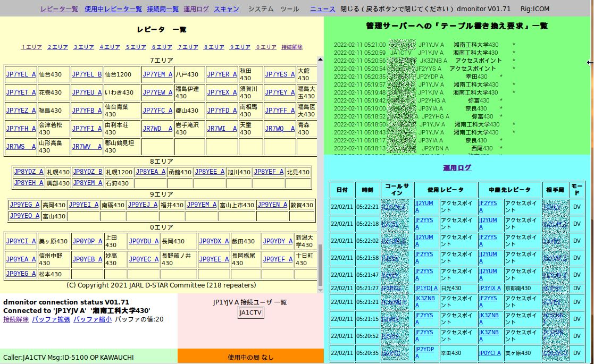Select JA1CTV button in connected users

pos(250,312)
